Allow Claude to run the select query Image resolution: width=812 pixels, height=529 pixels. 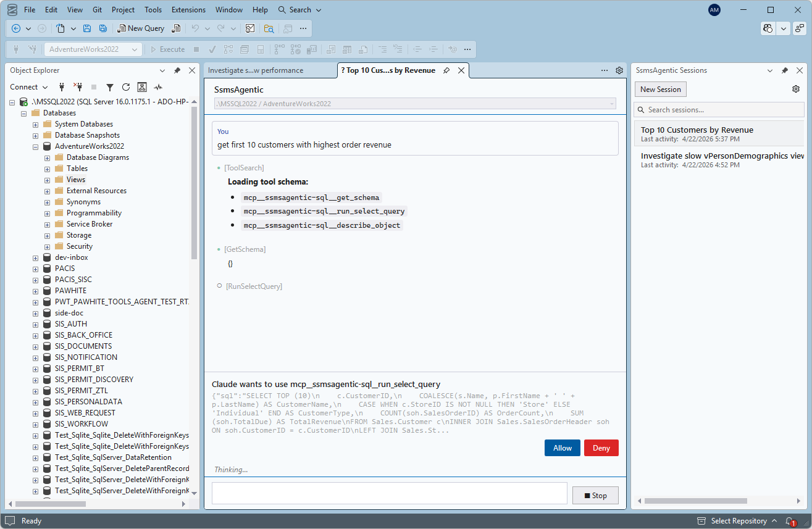pyautogui.click(x=561, y=448)
